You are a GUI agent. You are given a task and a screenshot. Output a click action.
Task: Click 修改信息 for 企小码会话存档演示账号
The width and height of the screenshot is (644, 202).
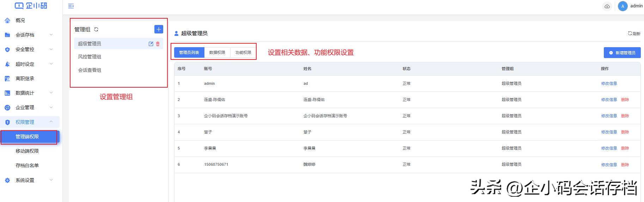pos(609,116)
